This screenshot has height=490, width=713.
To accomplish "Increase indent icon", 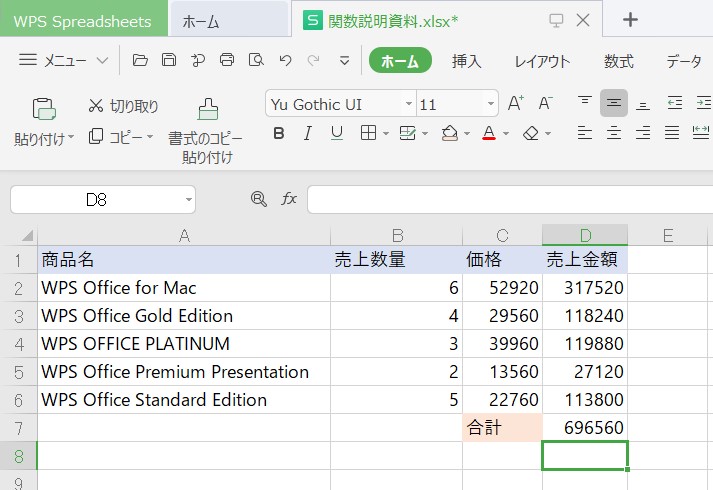I will 703,103.
